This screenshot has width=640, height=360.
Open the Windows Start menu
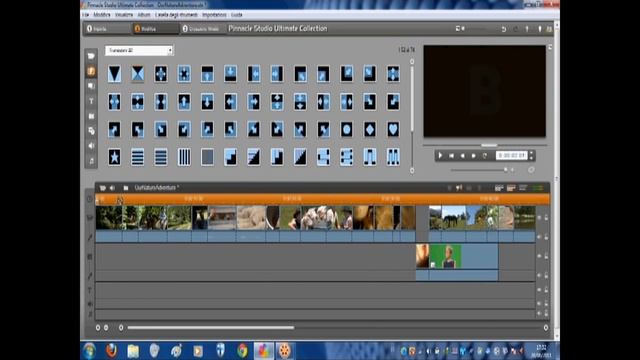(89, 351)
